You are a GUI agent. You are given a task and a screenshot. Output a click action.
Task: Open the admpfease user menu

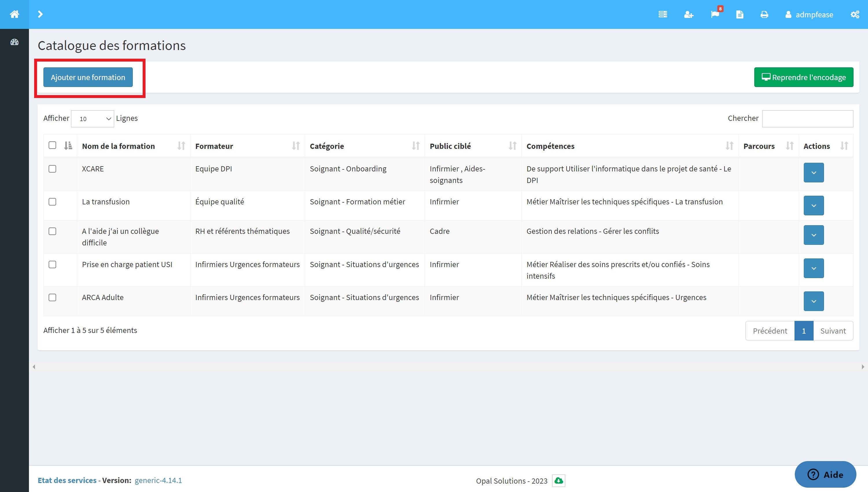click(x=809, y=14)
